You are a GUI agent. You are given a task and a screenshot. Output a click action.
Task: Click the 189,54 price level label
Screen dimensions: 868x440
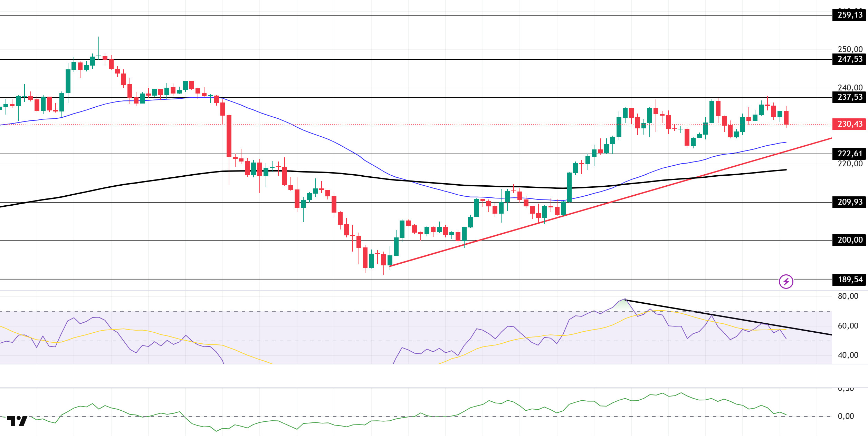[x=849, y=280]
